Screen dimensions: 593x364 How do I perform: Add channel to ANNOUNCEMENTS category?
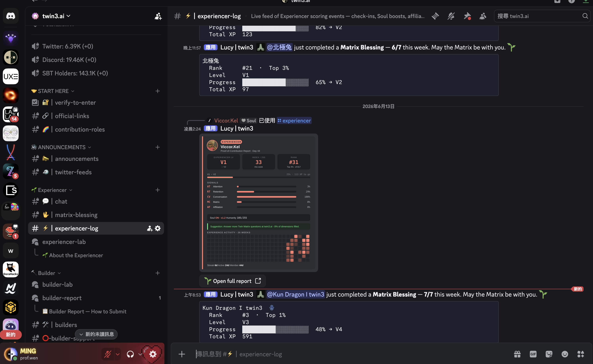click(x=158, y=147)
